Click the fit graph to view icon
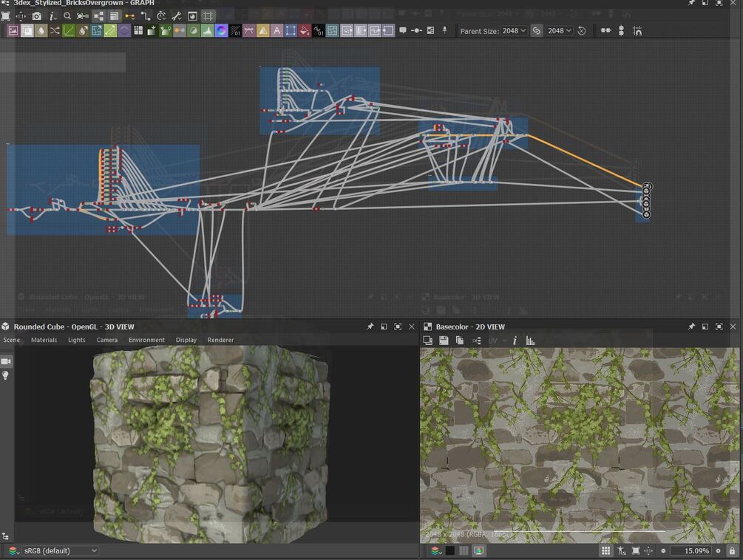The image size is (743, 560). (6, 16)
